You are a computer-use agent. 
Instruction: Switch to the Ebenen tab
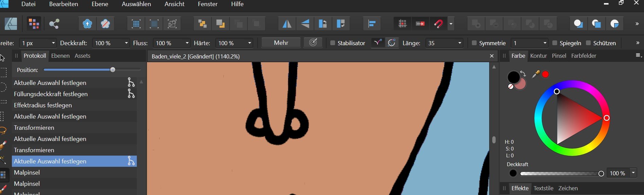(x=60, y=56)
